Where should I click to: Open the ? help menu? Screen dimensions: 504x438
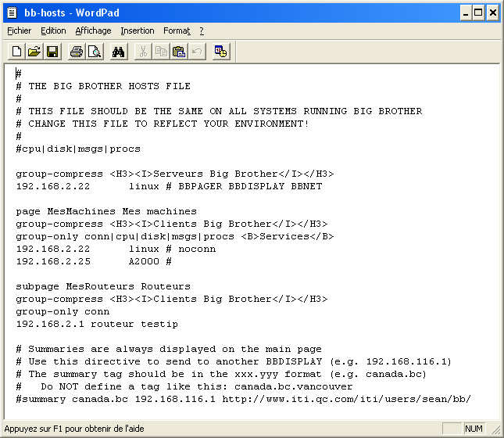(x=201, y=31)
